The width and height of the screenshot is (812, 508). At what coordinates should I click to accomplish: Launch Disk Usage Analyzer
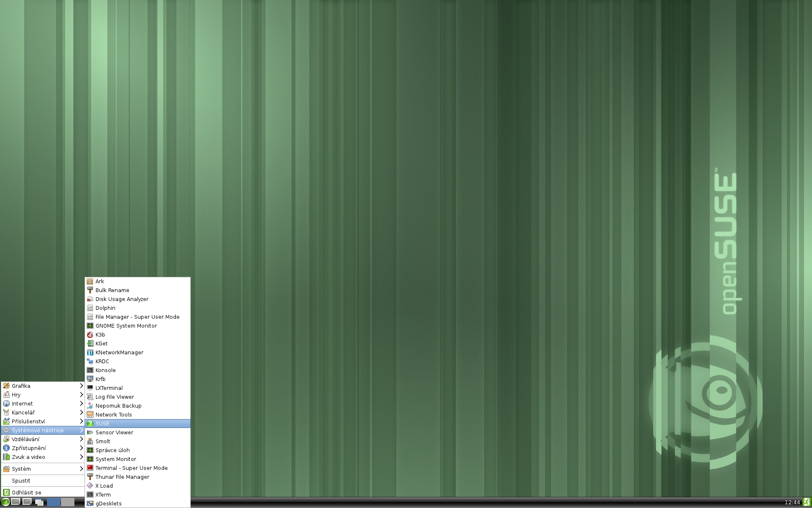tap(137, 299)
